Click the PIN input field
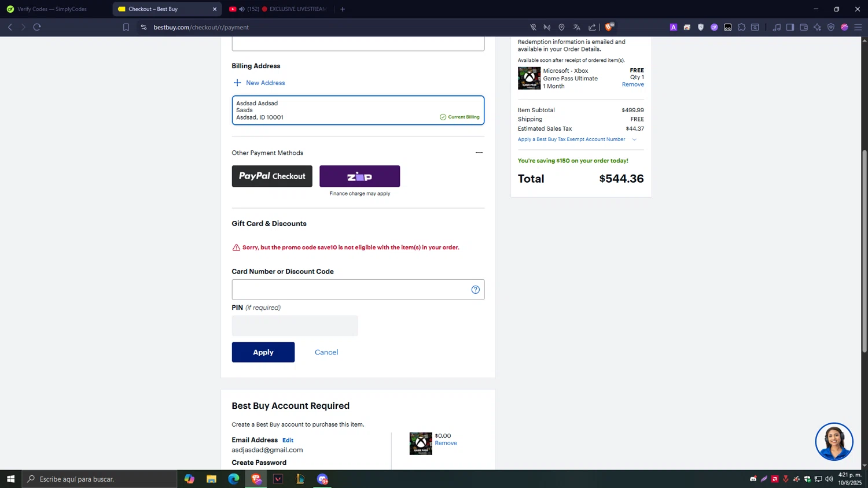 point(295,326)
